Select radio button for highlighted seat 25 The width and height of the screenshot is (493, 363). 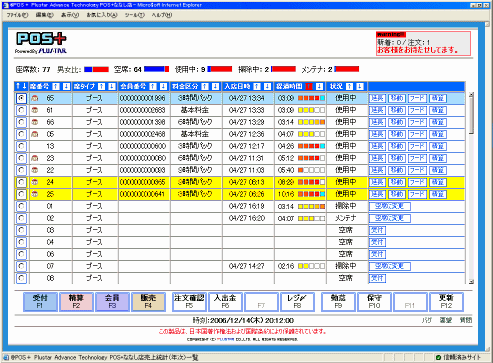coord(21,194)
